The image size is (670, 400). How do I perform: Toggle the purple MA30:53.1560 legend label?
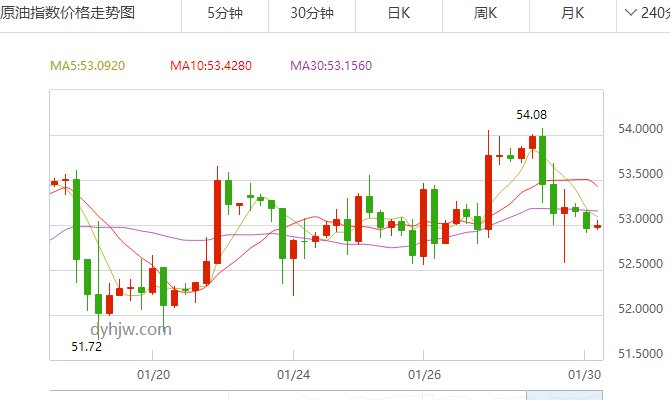tap(330, 66)
